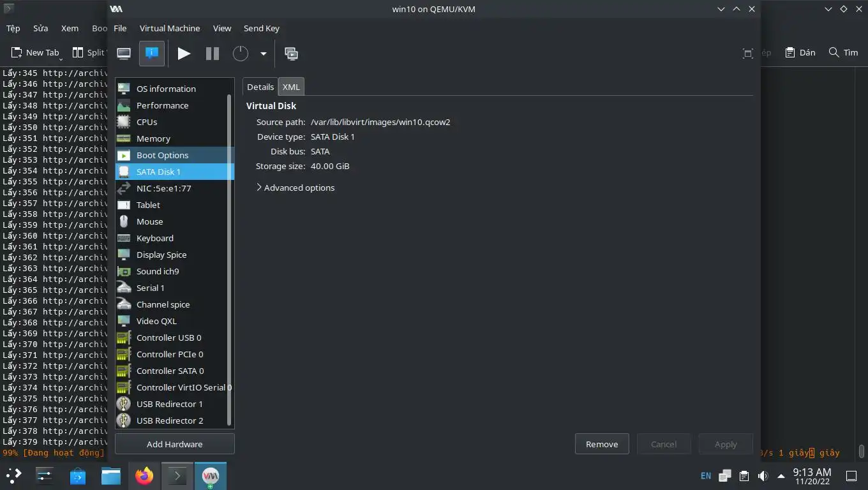Image resolution: width=868 pixels, height=490 pixels.
Task: Open the application launcher in taskbar
Action: point(13,475)
